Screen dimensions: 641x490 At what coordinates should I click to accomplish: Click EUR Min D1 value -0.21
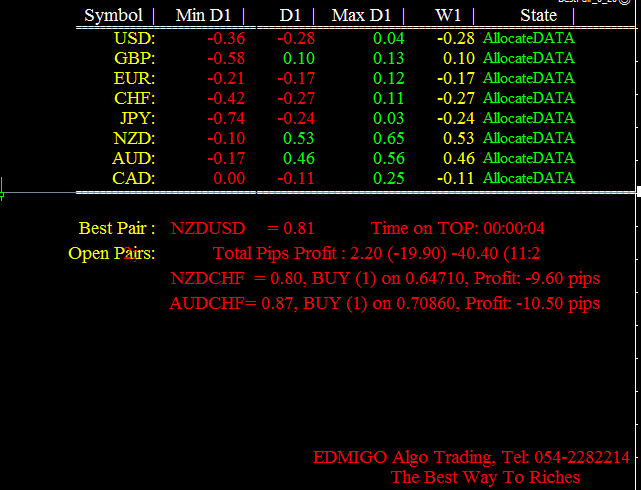pos(226,78)
